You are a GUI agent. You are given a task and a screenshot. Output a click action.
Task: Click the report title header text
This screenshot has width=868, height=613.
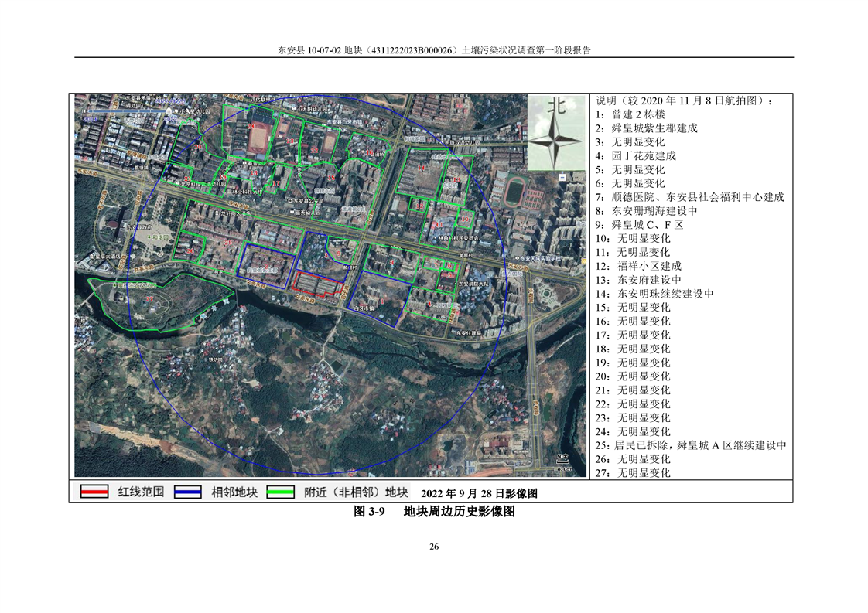click(433, 50)
